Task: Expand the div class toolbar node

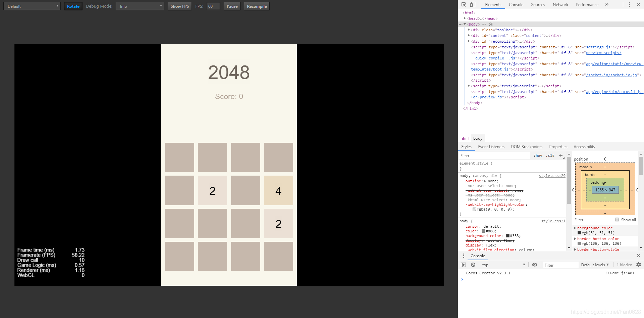Action: [x=469, y=30]
